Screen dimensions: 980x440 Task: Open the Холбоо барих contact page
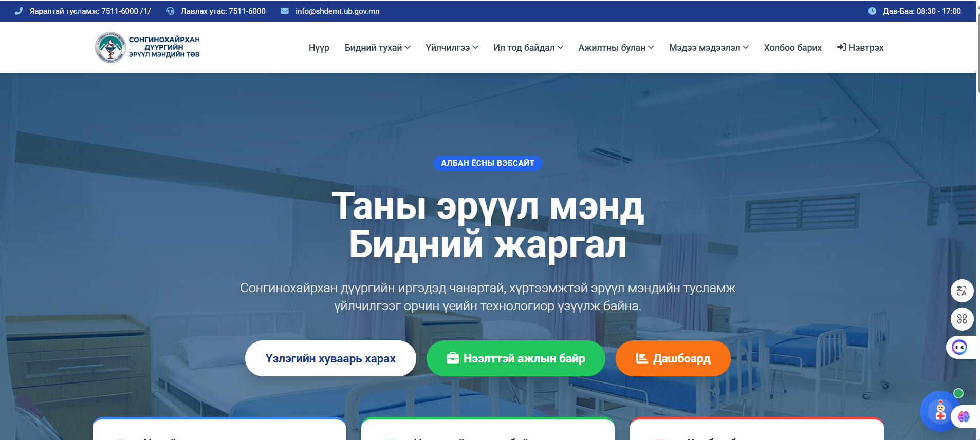click(x=792, y=47)
